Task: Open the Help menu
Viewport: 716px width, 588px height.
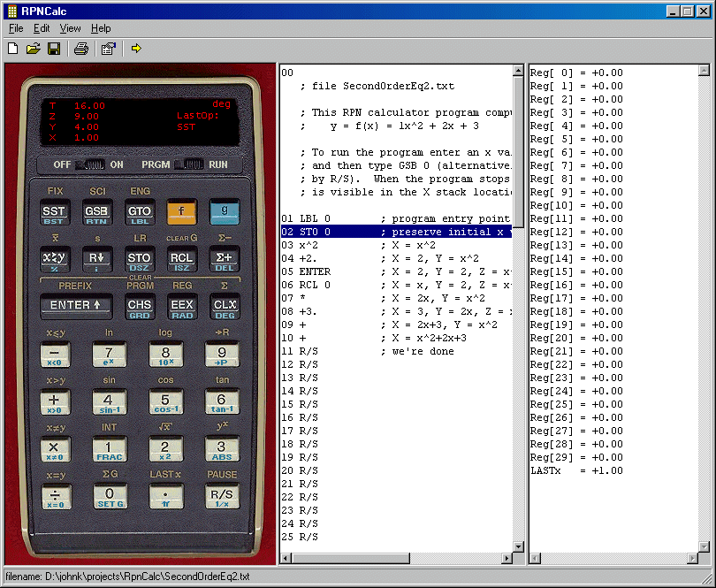Action: click(101, 28)
